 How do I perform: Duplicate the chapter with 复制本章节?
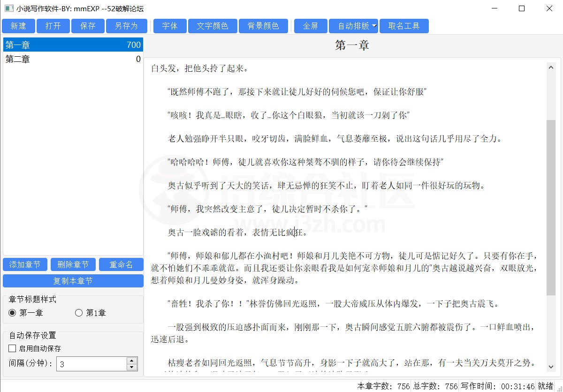73,280
